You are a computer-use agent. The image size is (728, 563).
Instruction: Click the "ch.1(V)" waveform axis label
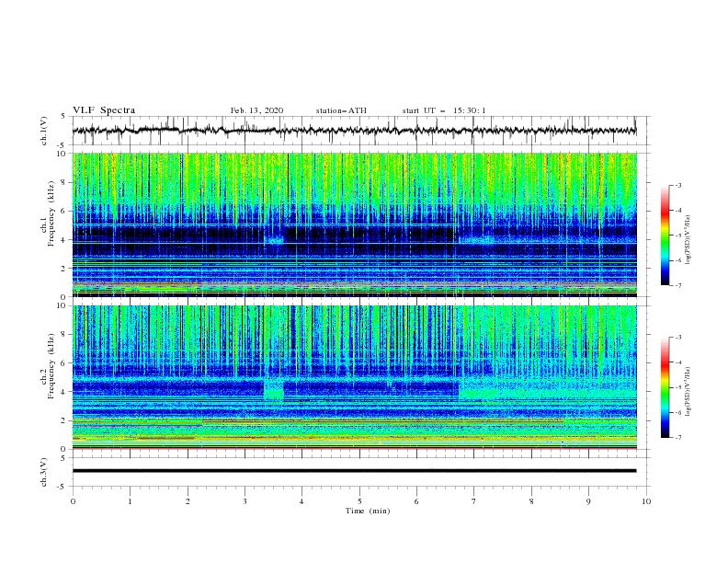[x=44, y=131]
